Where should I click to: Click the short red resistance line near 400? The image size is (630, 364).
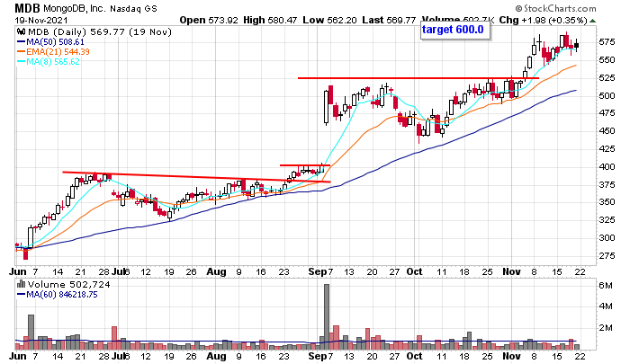[305, 165]
